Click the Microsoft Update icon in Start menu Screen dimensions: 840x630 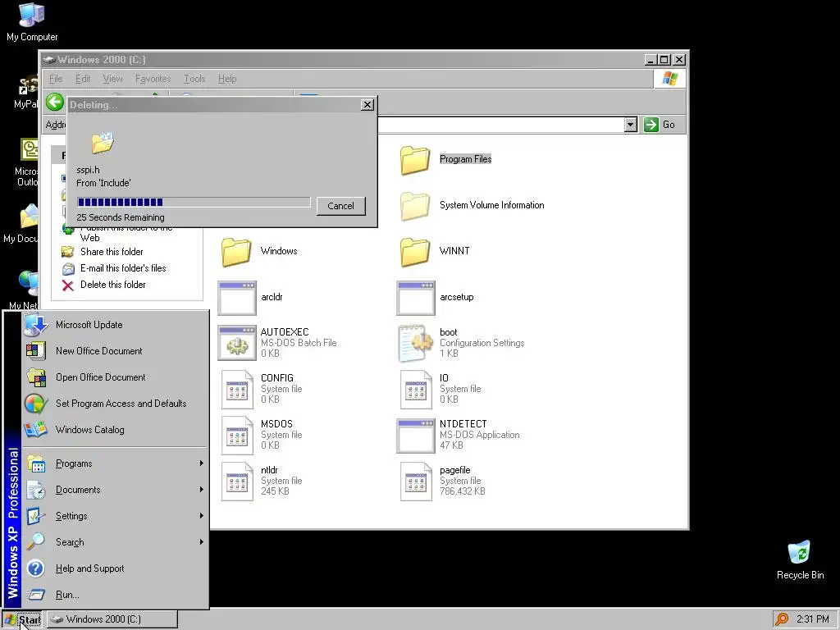click(36, 325)
